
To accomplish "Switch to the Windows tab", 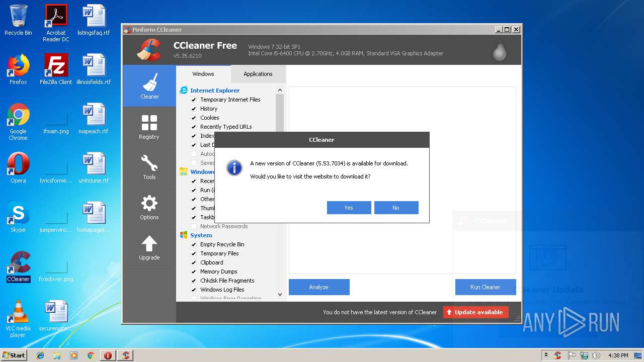I will coord(203,74).
